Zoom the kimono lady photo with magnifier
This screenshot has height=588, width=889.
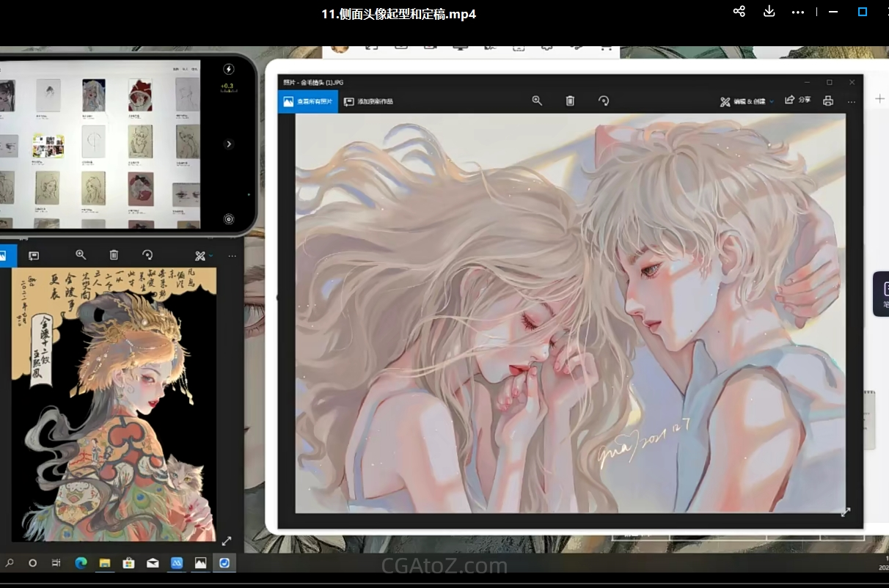(81, 255)
